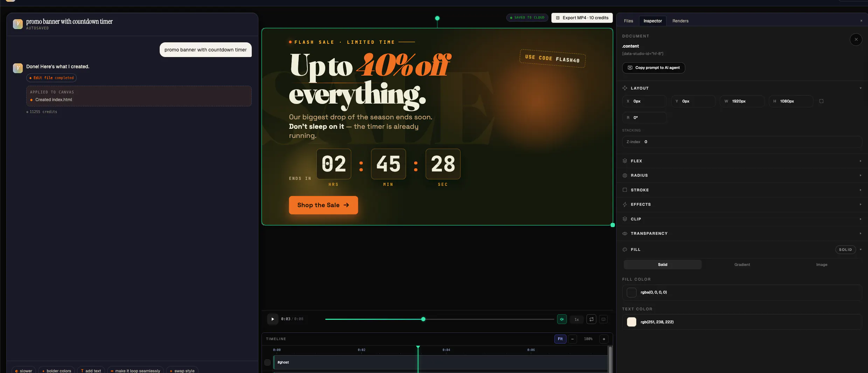Click the rotation field showing 0°
The width and height of the screenshot is (868, 373).
coord(645,118)
